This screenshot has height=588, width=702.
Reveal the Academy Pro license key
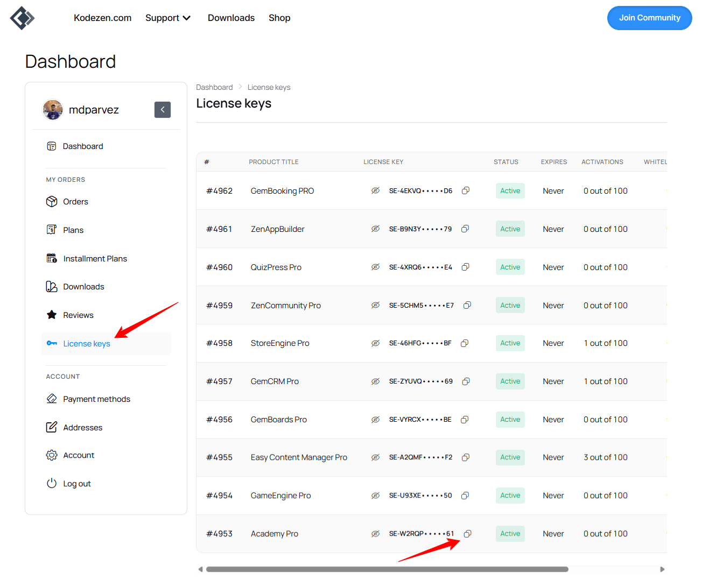[x=376, y=534]
